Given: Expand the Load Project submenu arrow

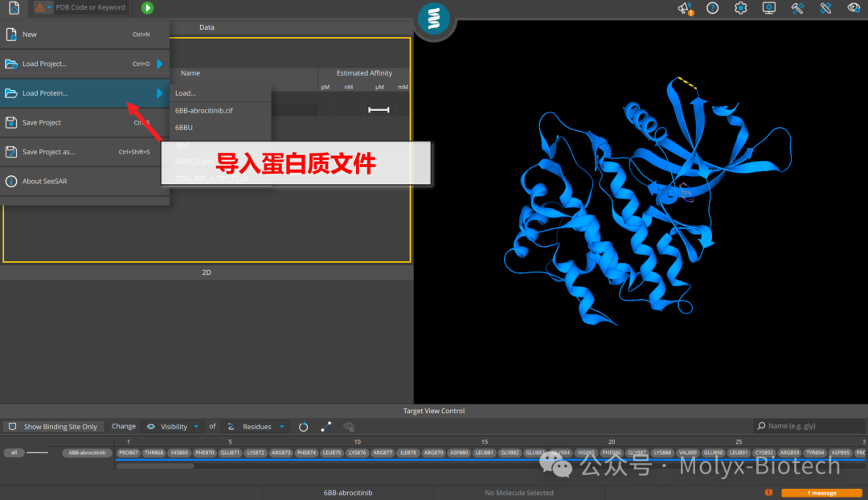Looking at the screenshot, I should pyautogui.click(x=160, y=64).
